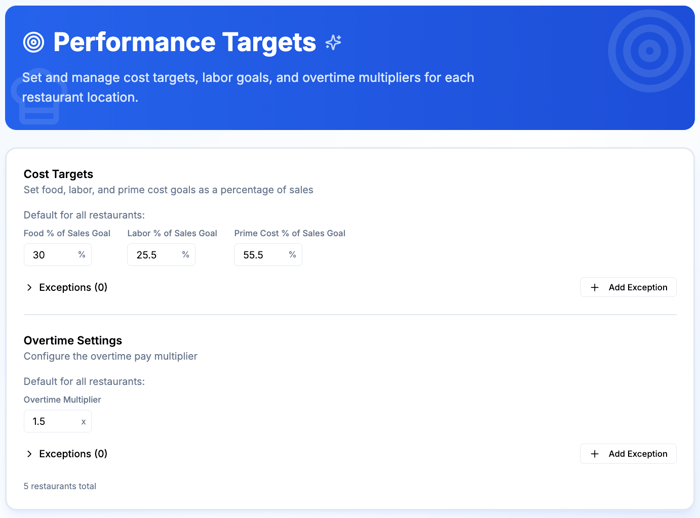Click the target icon beside Performance Targets title
Viewport: 700px width, 518px height.
tap(34, 42)
